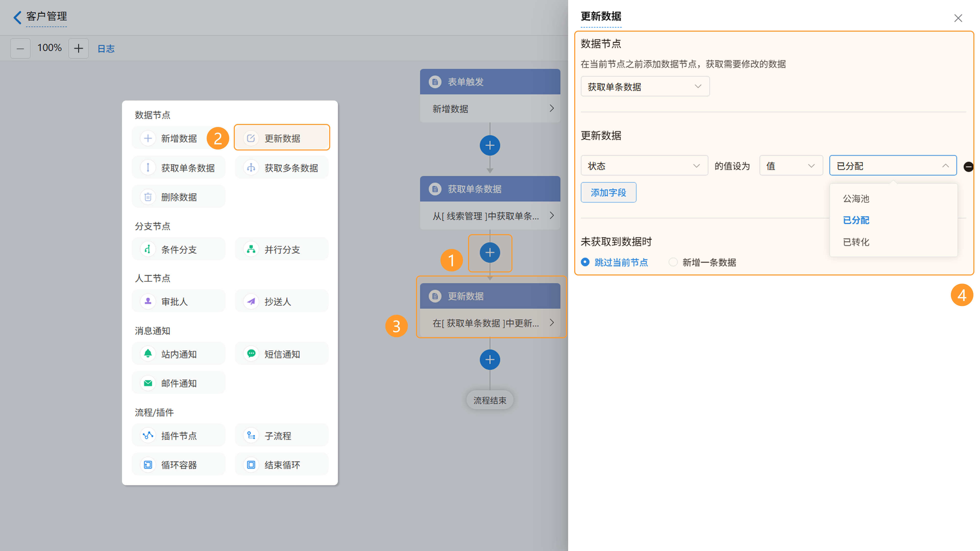The image size is (980, 551).
Task: Open the 日志 link
Action: tap(106, 49)
